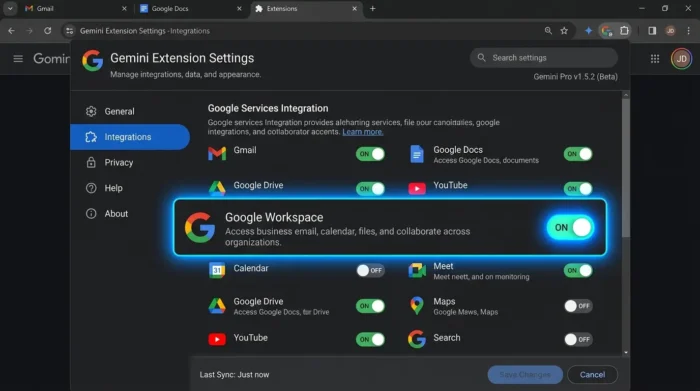The width and height of the screenshot is (700, 391).
Task: Select the Extensions browser tab
Action: [306, 8]
